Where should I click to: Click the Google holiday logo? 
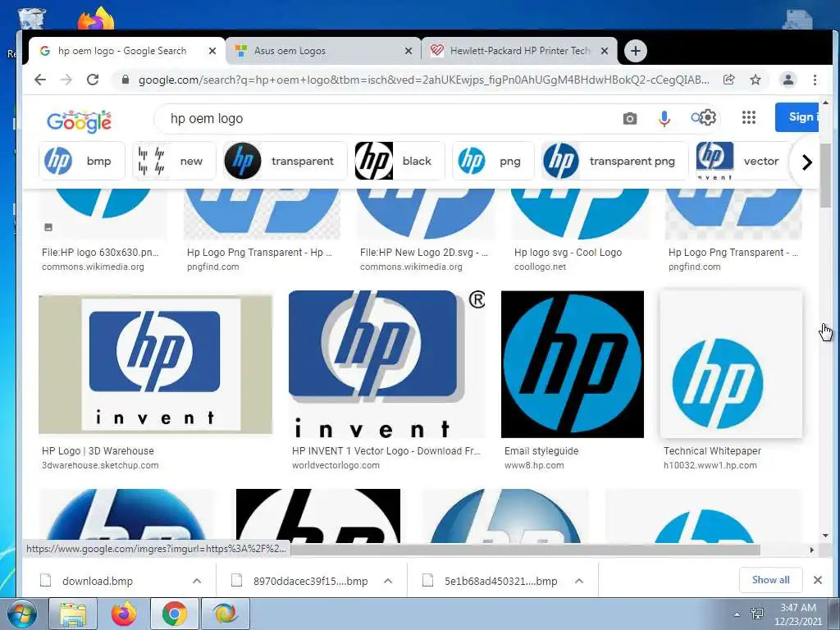80,121
